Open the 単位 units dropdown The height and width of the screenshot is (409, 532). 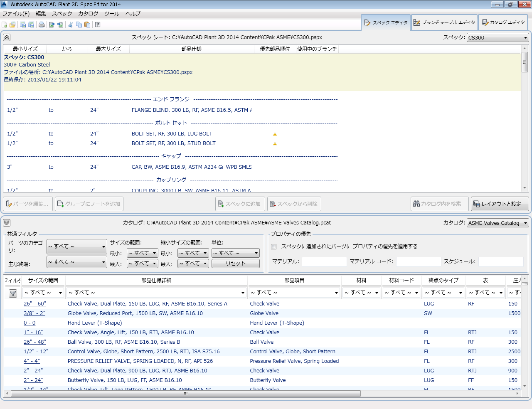(236, 253)
